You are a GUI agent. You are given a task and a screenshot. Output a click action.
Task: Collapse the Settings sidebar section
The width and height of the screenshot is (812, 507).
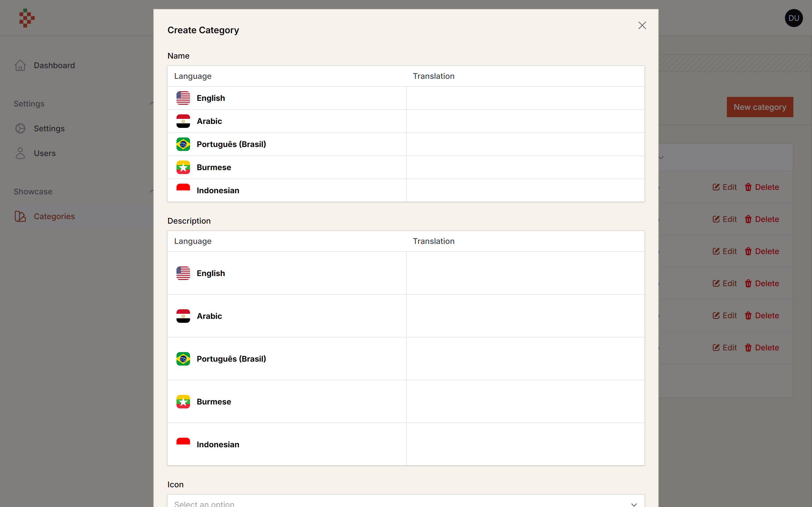pyautogui.click(x=151, y=104)
